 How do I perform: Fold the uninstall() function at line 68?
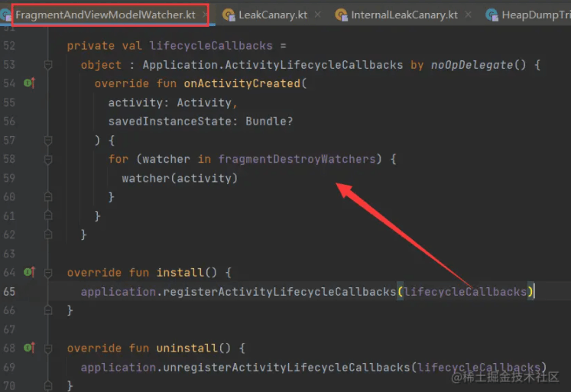tap(48, 348)
